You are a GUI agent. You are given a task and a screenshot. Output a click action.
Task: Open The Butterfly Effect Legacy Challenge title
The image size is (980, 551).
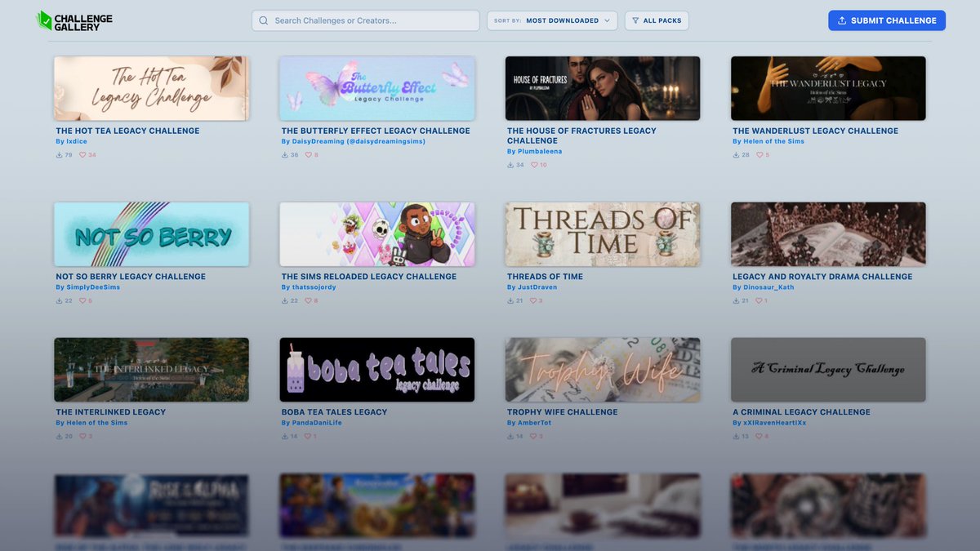pos(376,131)
